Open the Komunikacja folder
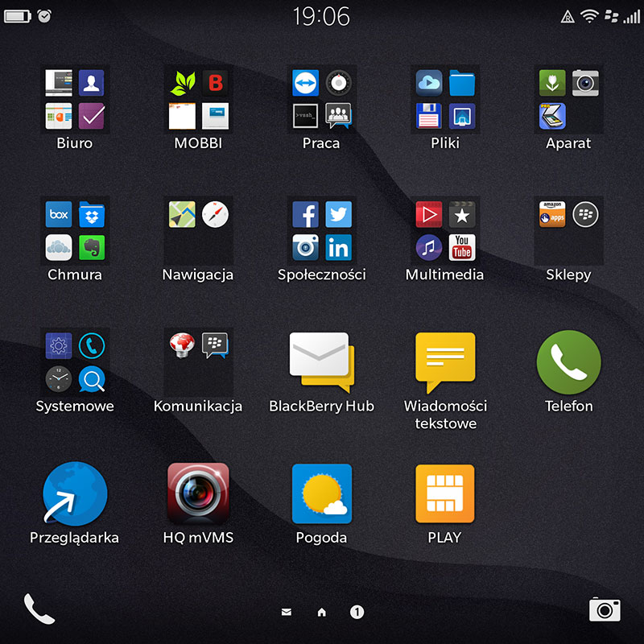 (198, 362)
